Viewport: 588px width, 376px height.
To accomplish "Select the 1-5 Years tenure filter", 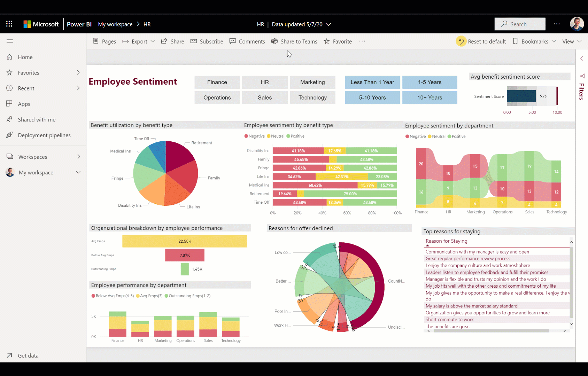I will (430, 82).
